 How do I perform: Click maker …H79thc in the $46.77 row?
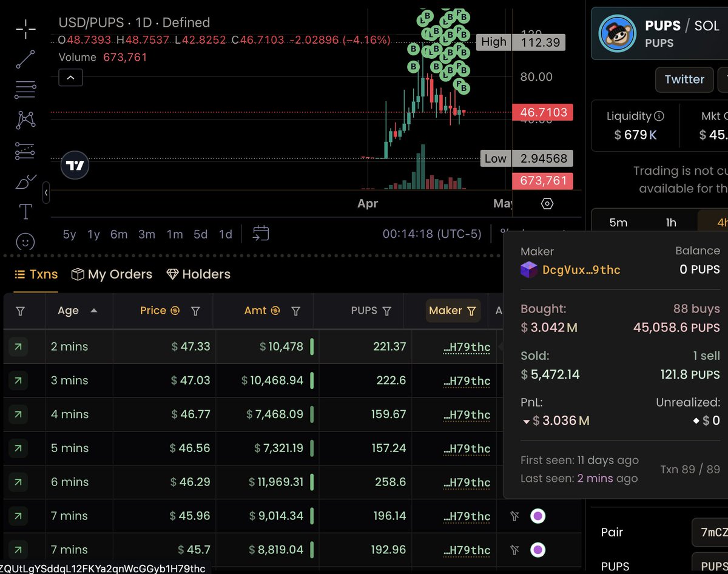(467, 415)
